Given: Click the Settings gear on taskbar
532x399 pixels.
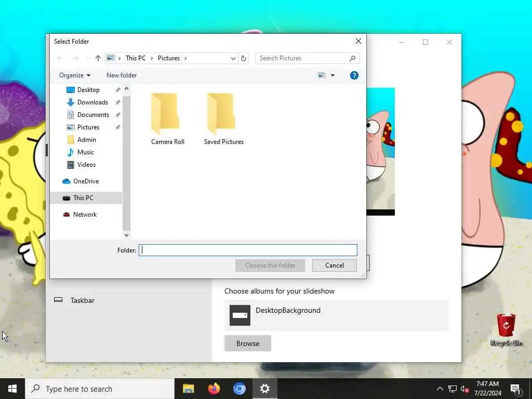Looking at the screenshot, I should click(264, 389).
